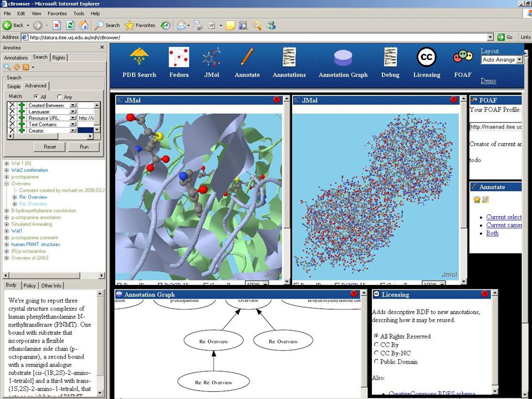The height and width of the screenshot is (399, 532).
Task: Click the Go button beside address bar
Action: point(505,37)
